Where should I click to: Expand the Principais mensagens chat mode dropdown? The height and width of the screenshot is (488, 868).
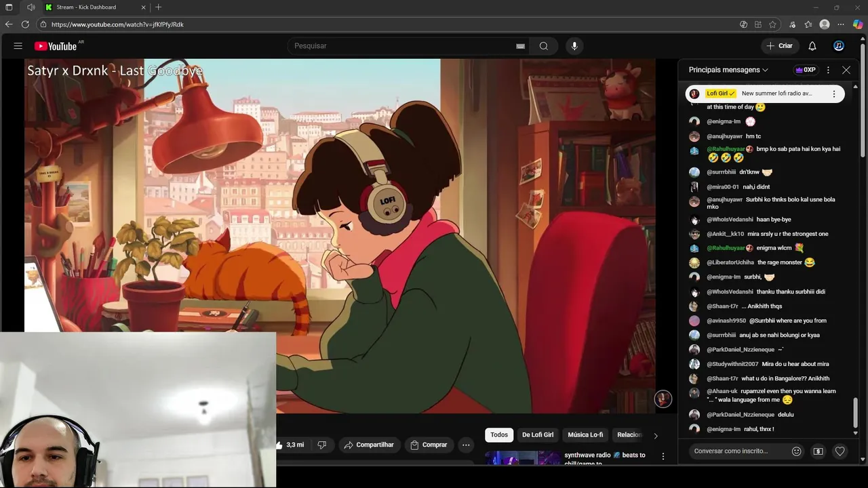tap(728, 70)
